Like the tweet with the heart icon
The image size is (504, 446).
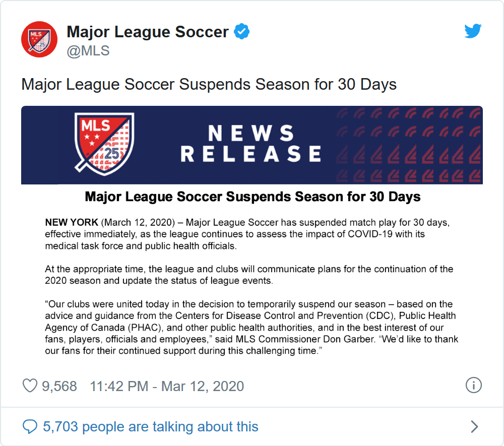[x=30, y=386]
